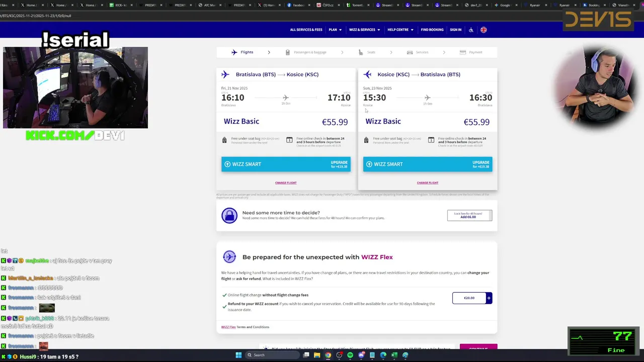Click 'Be prepared for the unexpected' heading
This screenshot has width=644, height=362.
(x=317, y=257)
